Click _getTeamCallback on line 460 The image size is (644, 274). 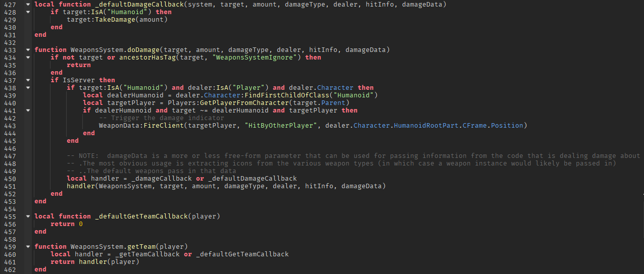click(147, 254)
